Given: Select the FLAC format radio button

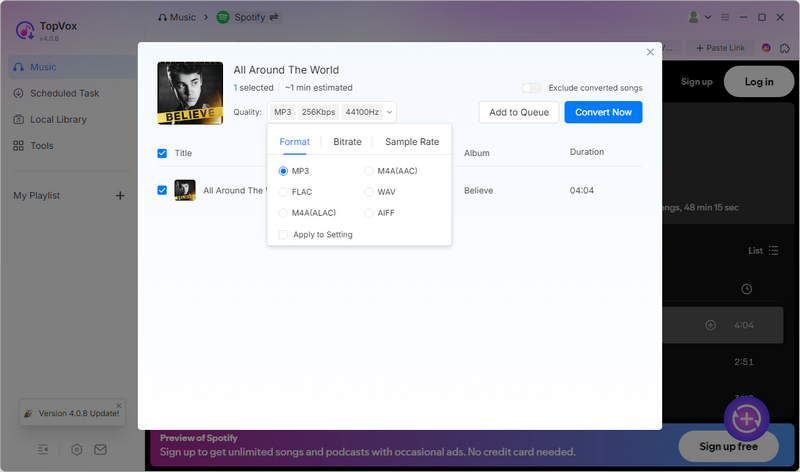Looking at the screenshot, I should [x=283, y=192].
